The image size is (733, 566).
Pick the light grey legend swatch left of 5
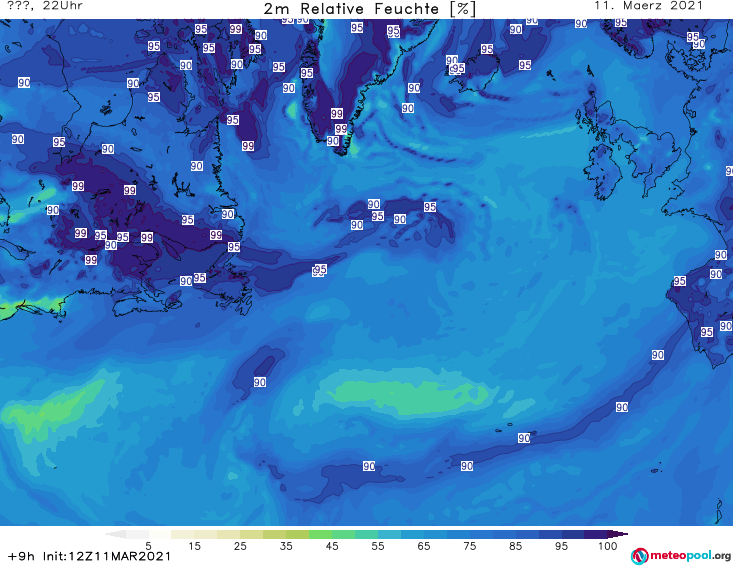tap(137, 534)
